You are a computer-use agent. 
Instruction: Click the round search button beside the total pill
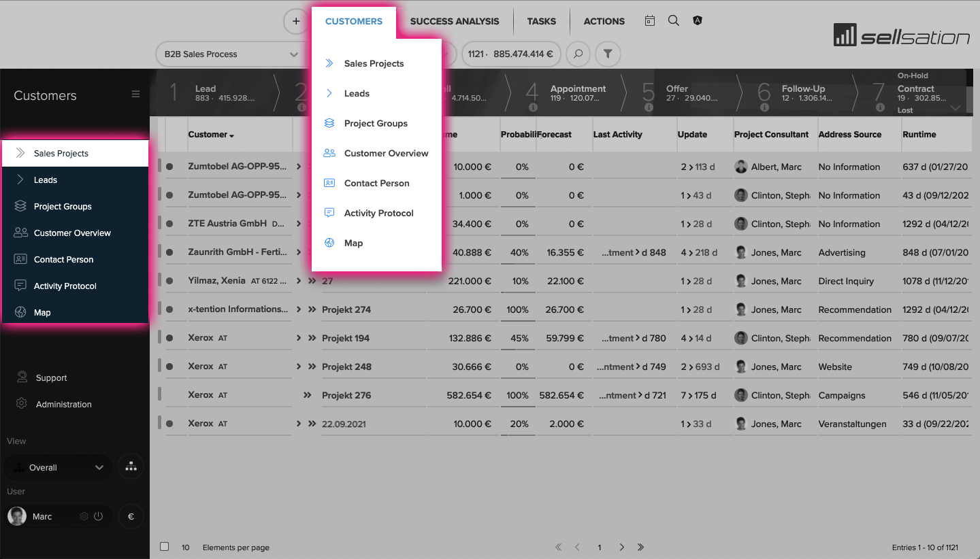pos(578,54)
